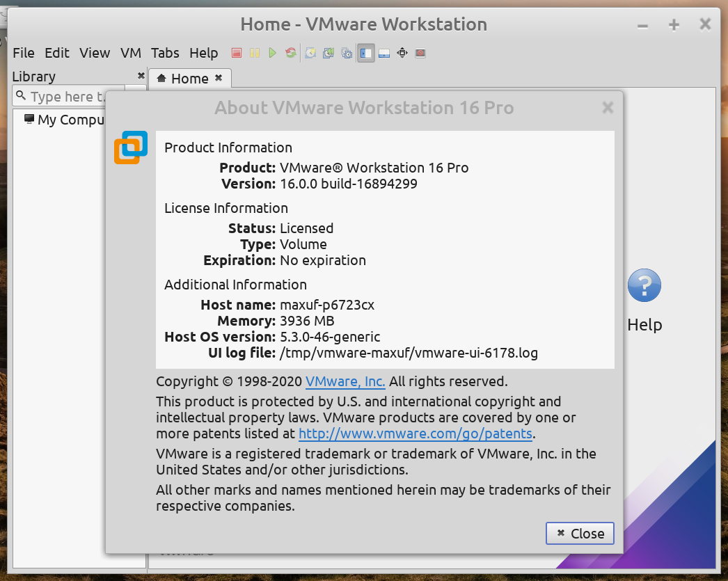Viewport: 728px width, 581px height.
Task: Click the Expiration value No expiration
Action: click(x=323, y=260)
